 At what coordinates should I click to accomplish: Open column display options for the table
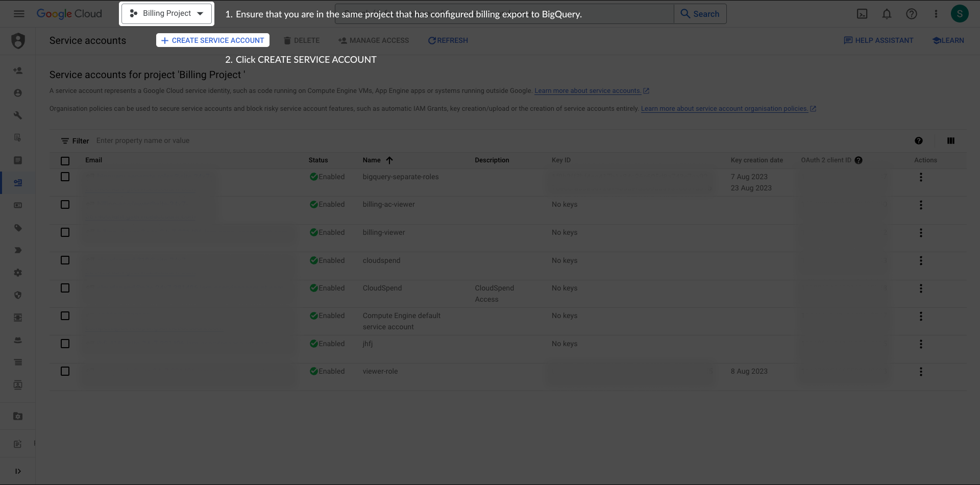tap(951, 140)
